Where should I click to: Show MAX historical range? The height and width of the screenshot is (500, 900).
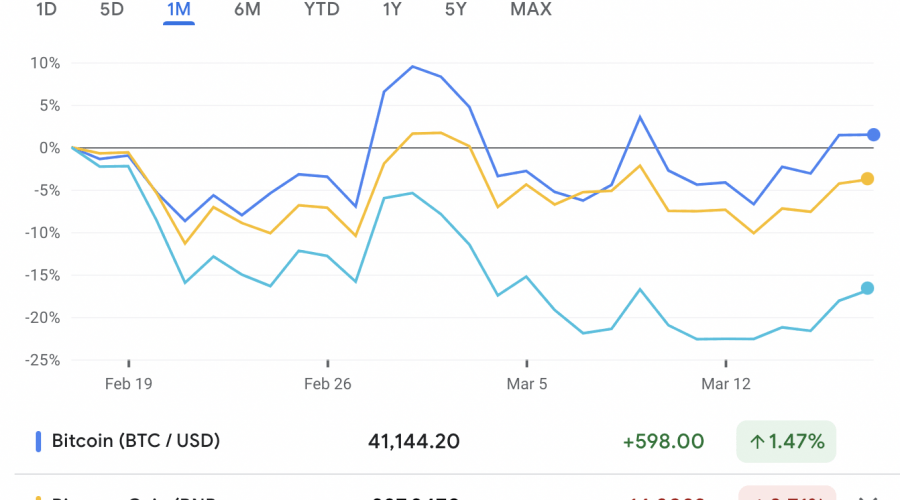530,10
